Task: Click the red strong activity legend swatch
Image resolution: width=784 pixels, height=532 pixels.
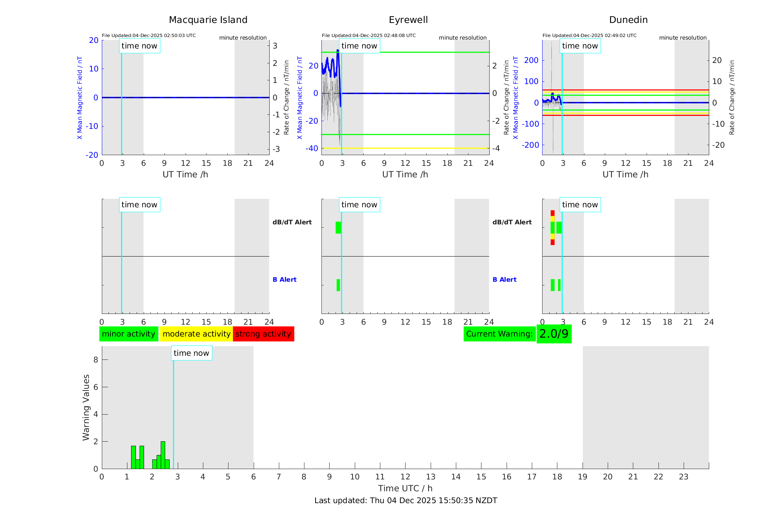Action: 263,334
